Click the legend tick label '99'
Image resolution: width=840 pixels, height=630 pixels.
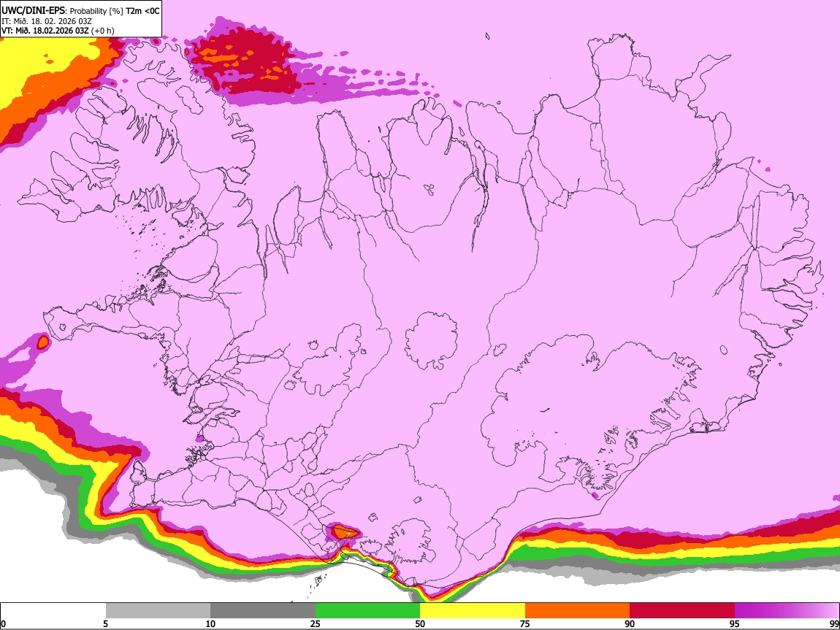pyautogui.click(x=833, y=624)
